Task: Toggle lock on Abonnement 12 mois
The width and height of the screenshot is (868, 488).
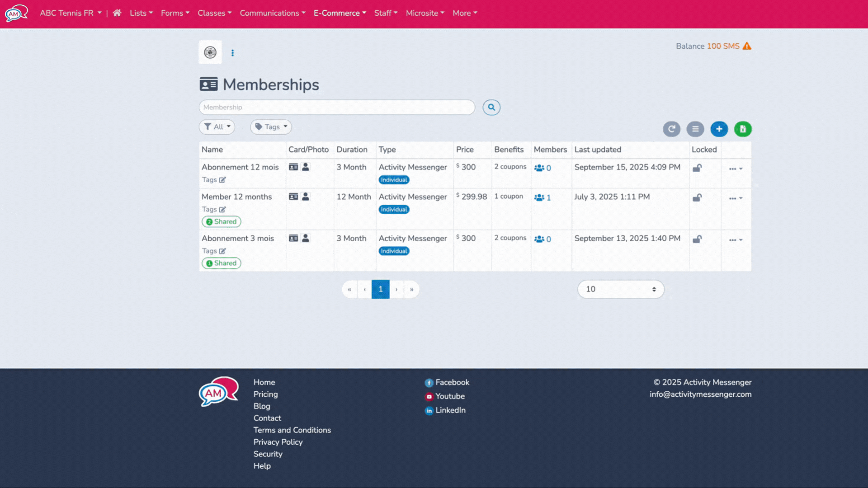Action: click(x=697, y=168)
